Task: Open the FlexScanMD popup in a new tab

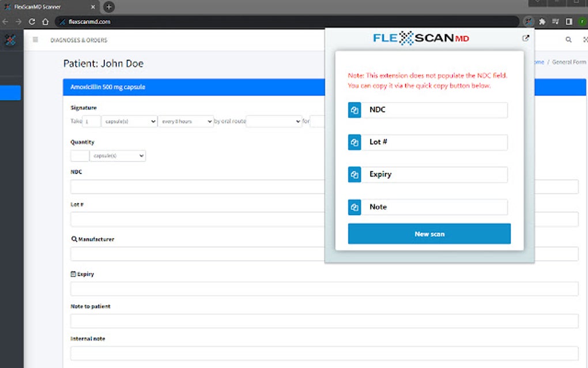Action: [525, 38]
